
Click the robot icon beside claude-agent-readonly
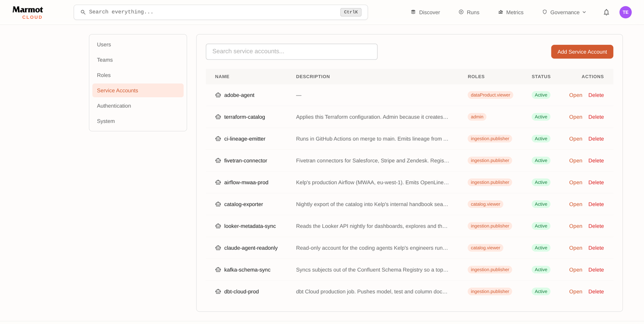coord(218,248)
